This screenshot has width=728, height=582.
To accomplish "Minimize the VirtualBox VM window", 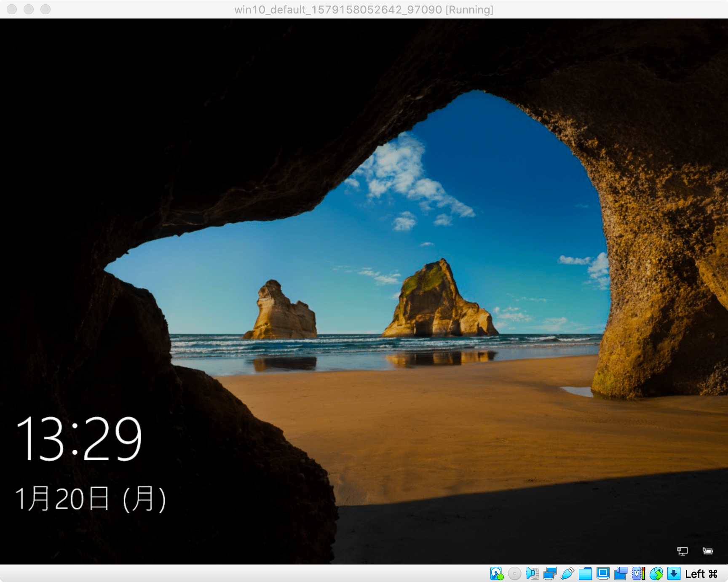I will coord(29,9).
